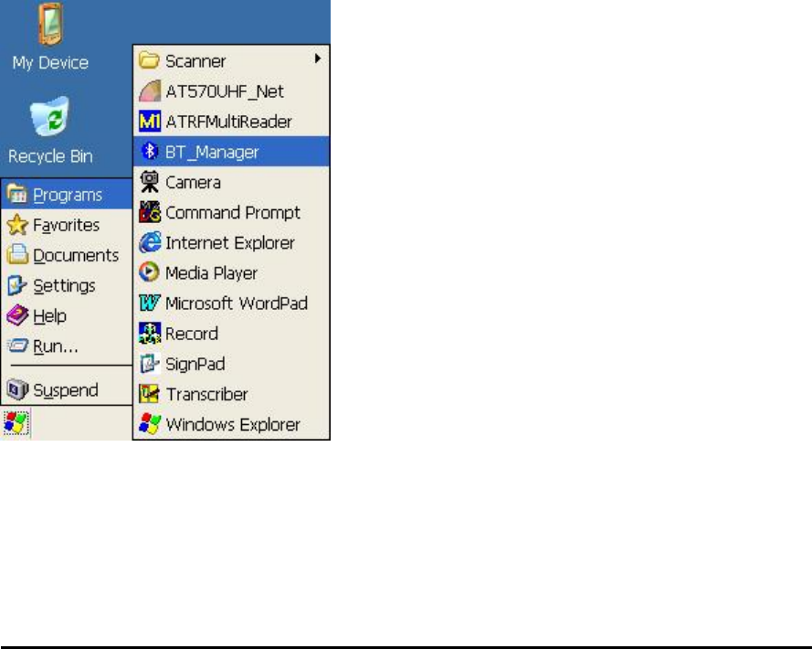Click the Record program icon
This screenshot has width=812, height=649.
point(150,334)
